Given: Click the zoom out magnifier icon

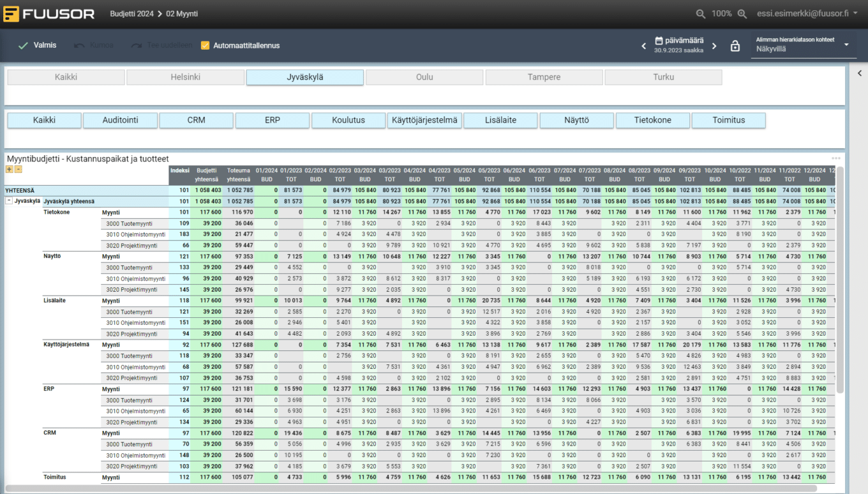Looking at the screenshot, I should click(701, 13).
